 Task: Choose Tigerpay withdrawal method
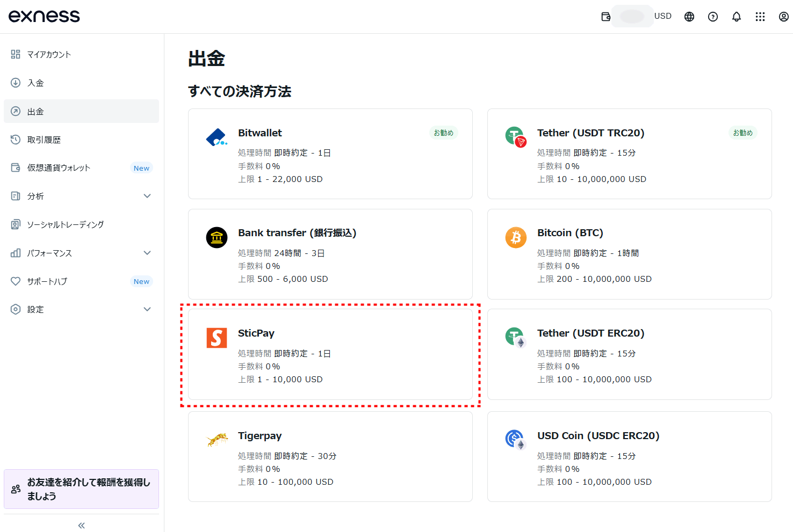(330, 457)
